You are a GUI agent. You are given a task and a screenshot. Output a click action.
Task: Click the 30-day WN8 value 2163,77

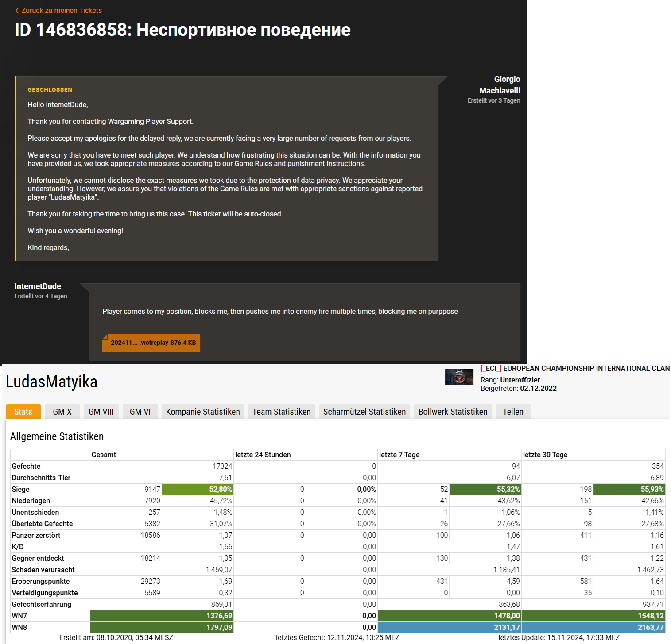point(593,627)
